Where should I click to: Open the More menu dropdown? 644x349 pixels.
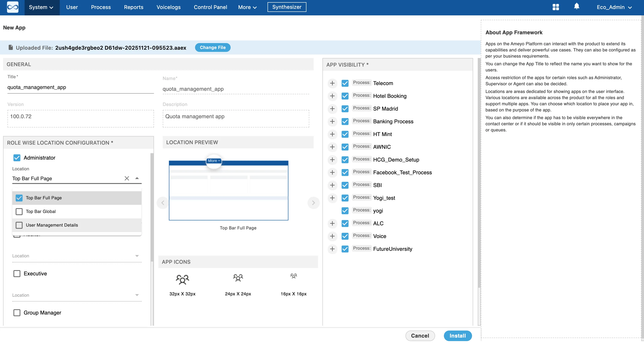[248, 7]
